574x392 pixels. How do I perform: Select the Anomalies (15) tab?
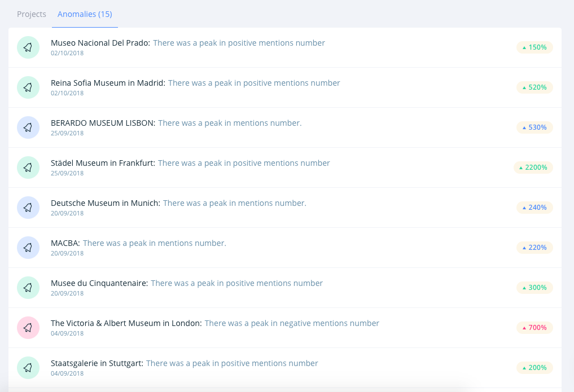pos(85,14)
